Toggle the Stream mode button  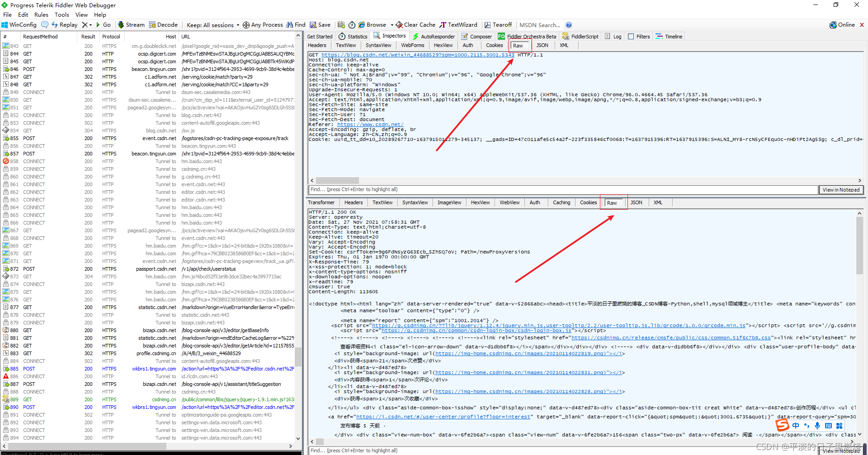click(131, 25)
